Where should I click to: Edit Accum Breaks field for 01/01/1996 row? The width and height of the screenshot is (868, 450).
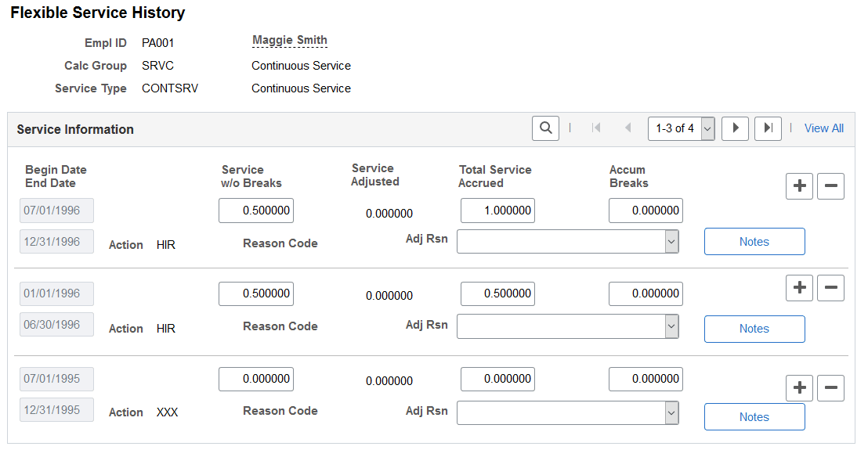[x=646, y=293]
